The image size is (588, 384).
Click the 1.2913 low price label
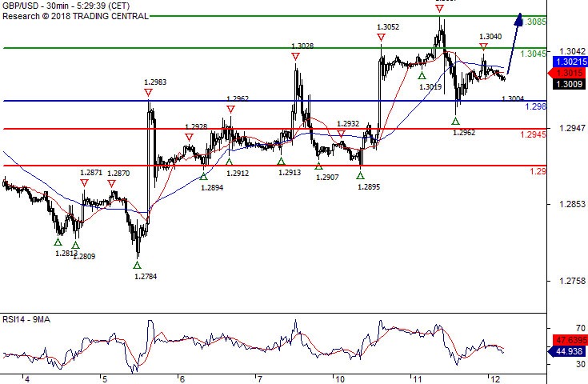(x=290, y=173)
